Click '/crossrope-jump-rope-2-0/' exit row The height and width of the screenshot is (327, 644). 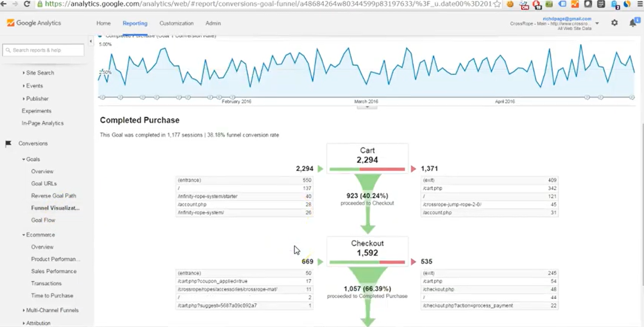pos(489,204)
